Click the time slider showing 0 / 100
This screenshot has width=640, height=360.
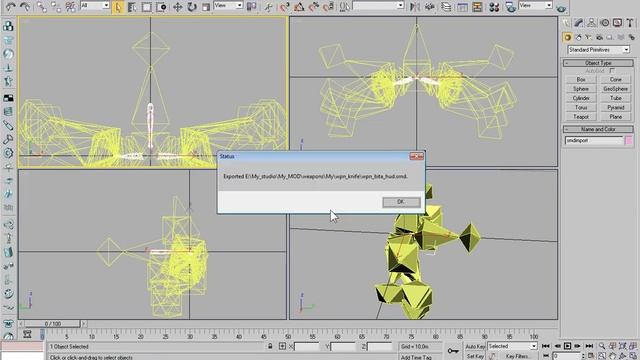[x=53, y=324]
